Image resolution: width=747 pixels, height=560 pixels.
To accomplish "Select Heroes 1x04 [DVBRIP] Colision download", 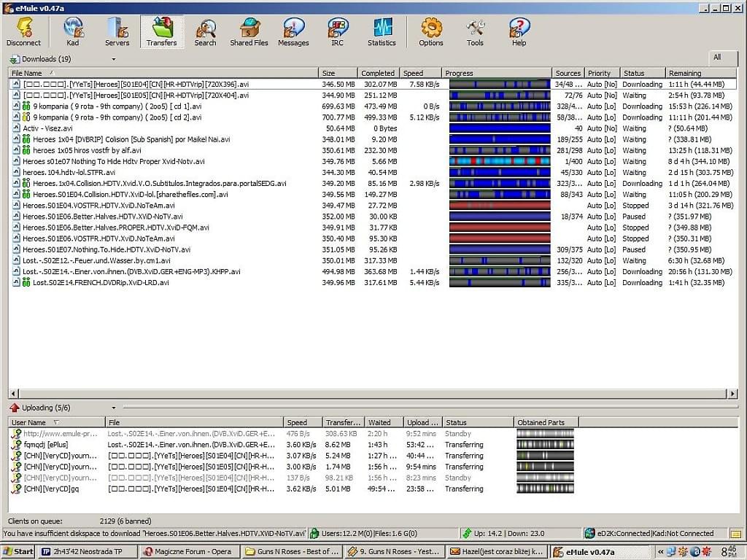I will 373,139.
